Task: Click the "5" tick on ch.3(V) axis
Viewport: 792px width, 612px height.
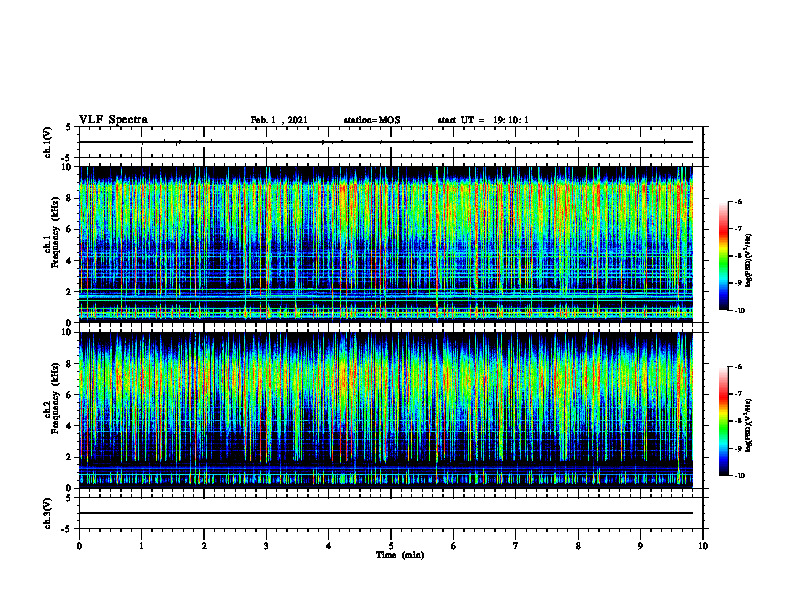Action: coord(68,497)
